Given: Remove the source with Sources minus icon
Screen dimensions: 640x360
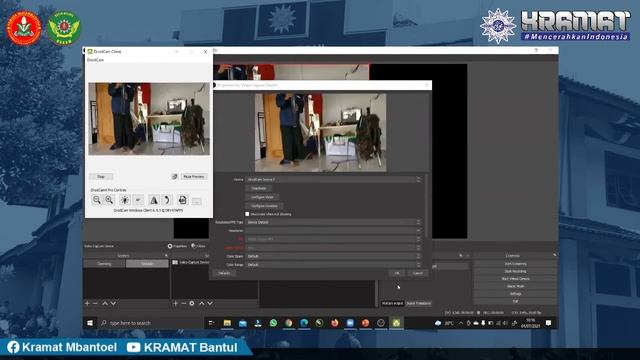Looking at the screenshot, I should [184, 303].
